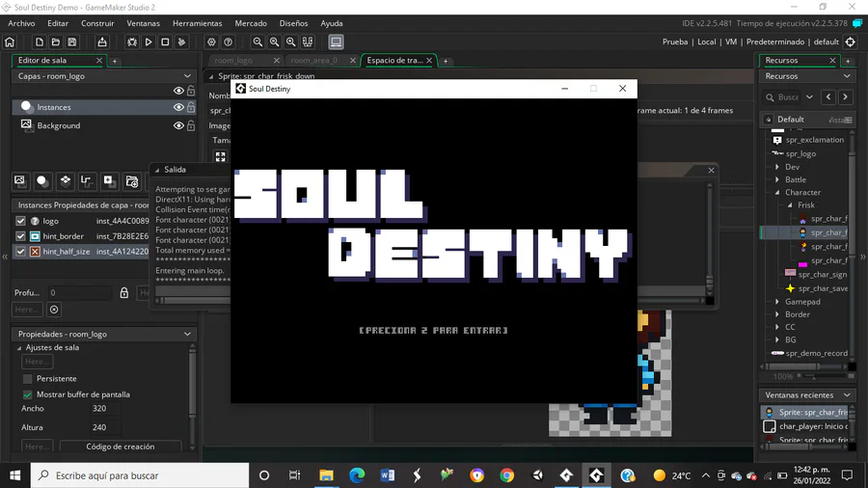
Task: Collapse the Frisk subfolder
Action: pos(790,205)
